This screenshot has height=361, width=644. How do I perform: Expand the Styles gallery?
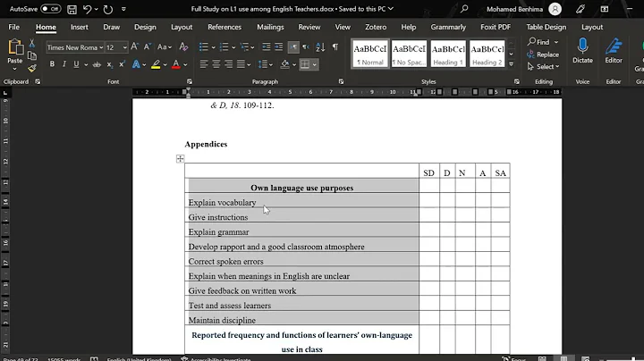[x=512, y=64]
